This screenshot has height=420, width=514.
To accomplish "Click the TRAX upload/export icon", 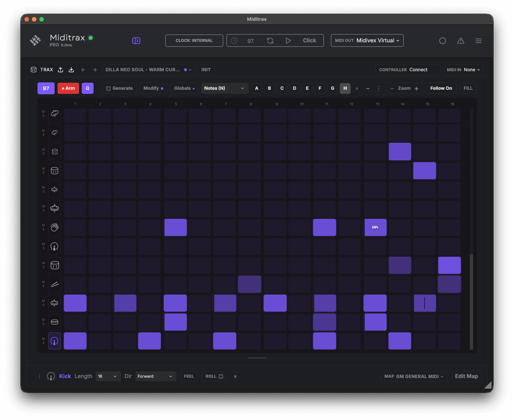I will 61,70.
